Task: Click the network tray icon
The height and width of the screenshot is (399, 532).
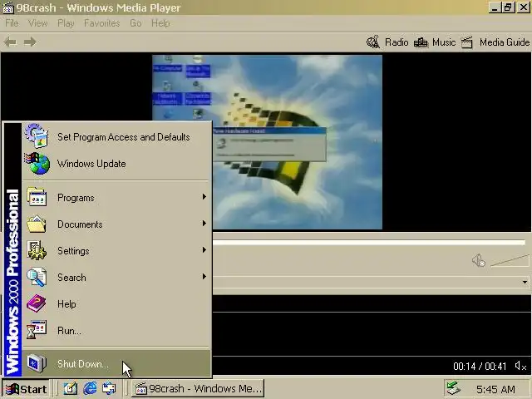Action: [453, 388]
